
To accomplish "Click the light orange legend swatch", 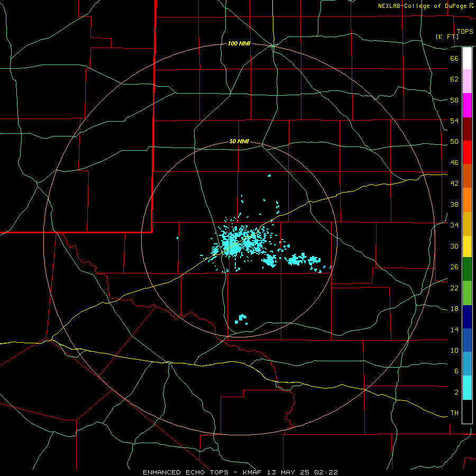I will 467,200.
